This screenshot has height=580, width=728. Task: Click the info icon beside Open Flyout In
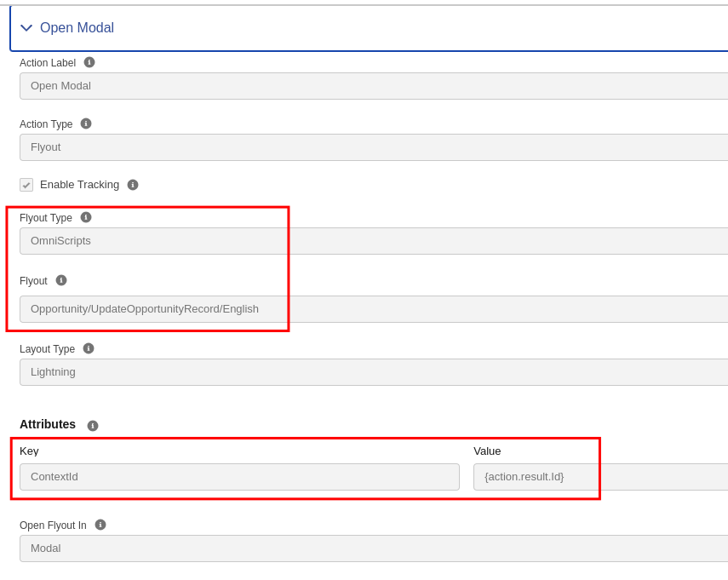pyautogui.click(x=100, y=525)
